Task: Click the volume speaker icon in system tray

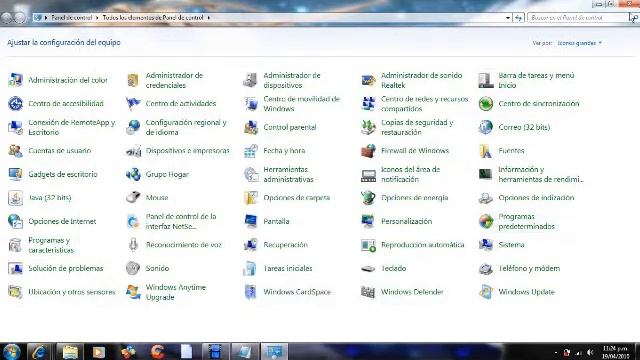Action: (x=590, y=352)
